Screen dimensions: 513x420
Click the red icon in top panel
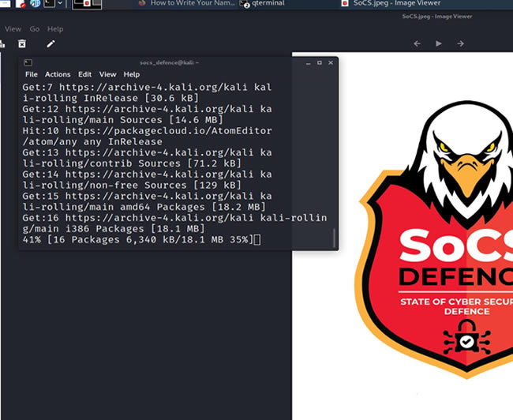[20, 4]
